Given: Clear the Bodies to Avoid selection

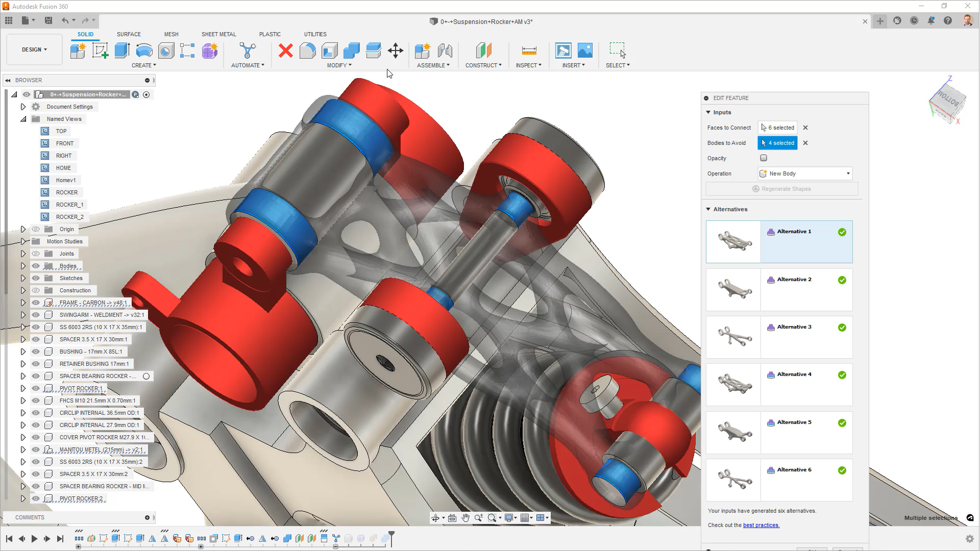Looking at the screenshot, I should tap(805, 143).
